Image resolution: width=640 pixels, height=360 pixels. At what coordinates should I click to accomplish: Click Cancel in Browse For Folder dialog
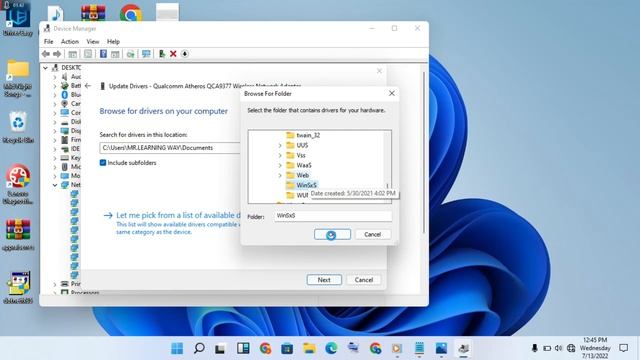click(372, 234)
